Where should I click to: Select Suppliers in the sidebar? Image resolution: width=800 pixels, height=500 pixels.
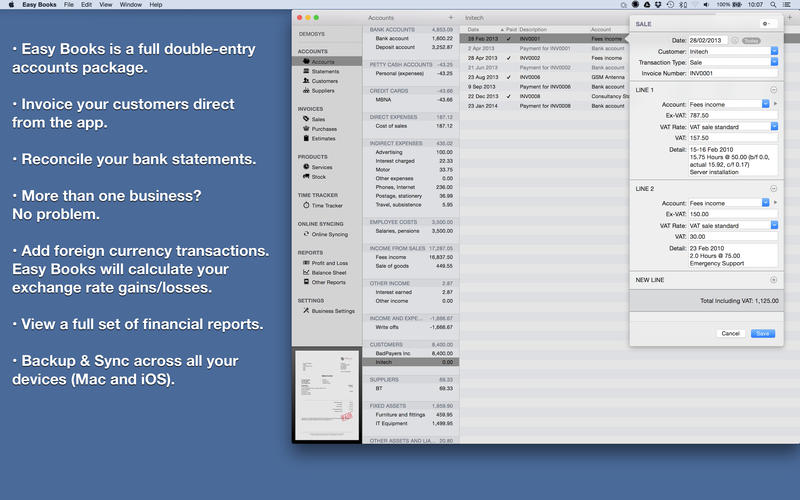click(x=324, y=91)
